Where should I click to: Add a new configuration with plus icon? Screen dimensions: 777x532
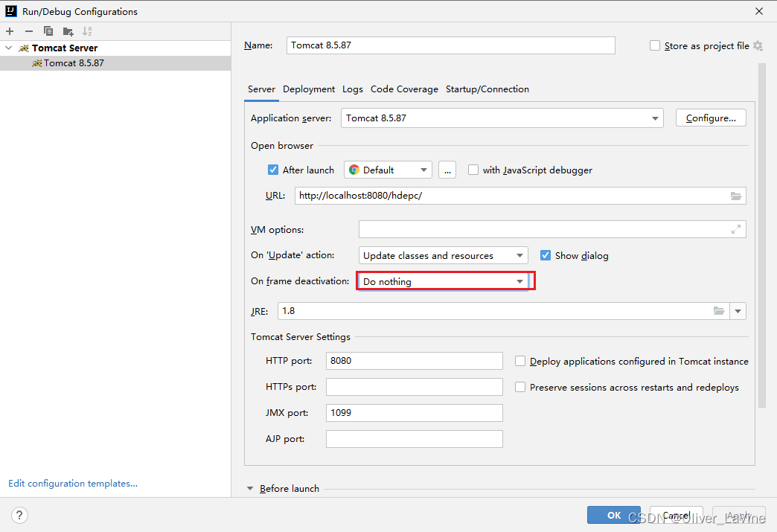click(10, 31)
